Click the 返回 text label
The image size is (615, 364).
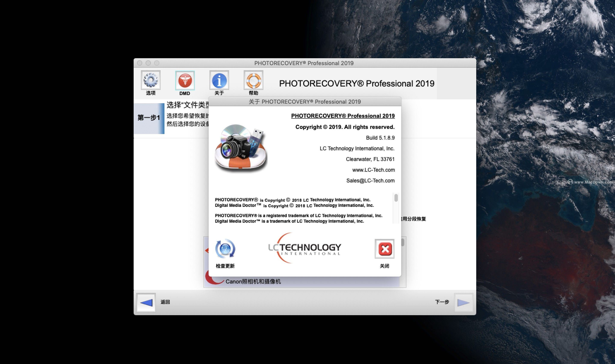point(165,302)
